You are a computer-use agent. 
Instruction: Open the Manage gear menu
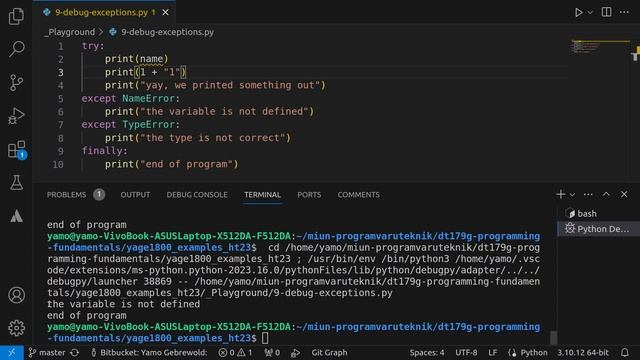click(16, 328)
